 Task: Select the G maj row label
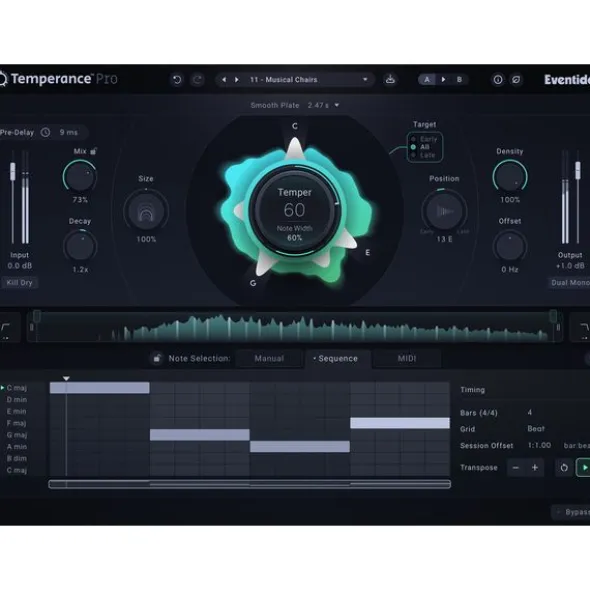point(17,435)
